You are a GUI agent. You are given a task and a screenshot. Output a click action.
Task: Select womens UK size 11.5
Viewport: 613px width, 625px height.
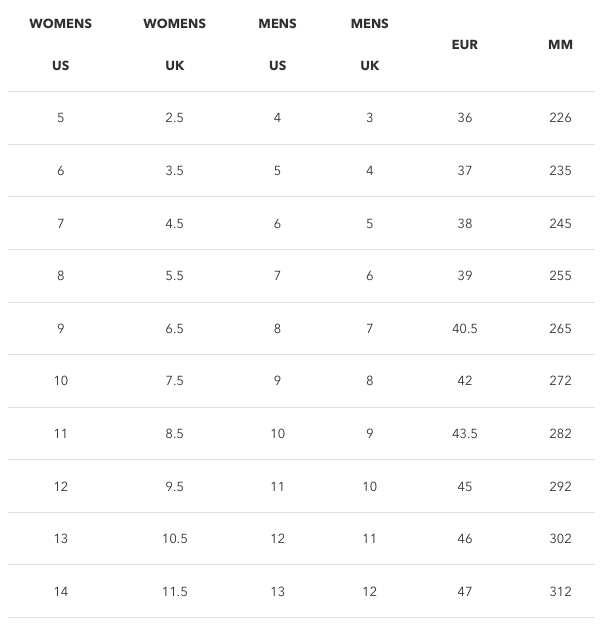click(175, 592)
